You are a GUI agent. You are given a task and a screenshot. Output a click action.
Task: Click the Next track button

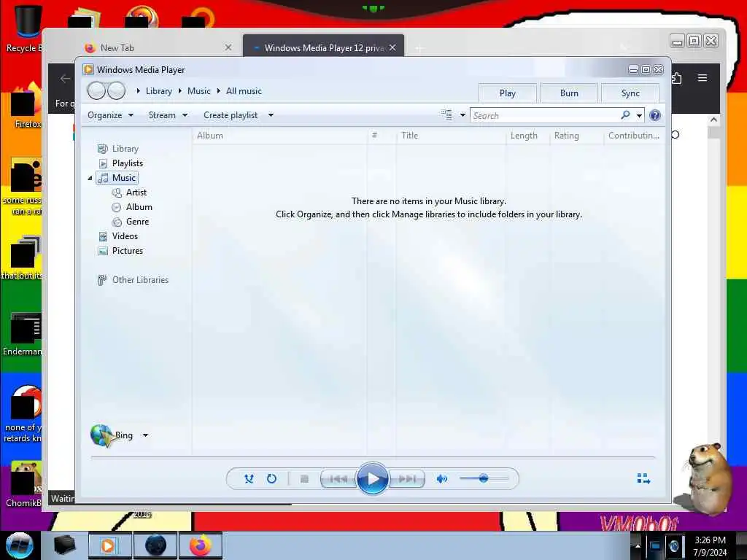coord(407,478)
